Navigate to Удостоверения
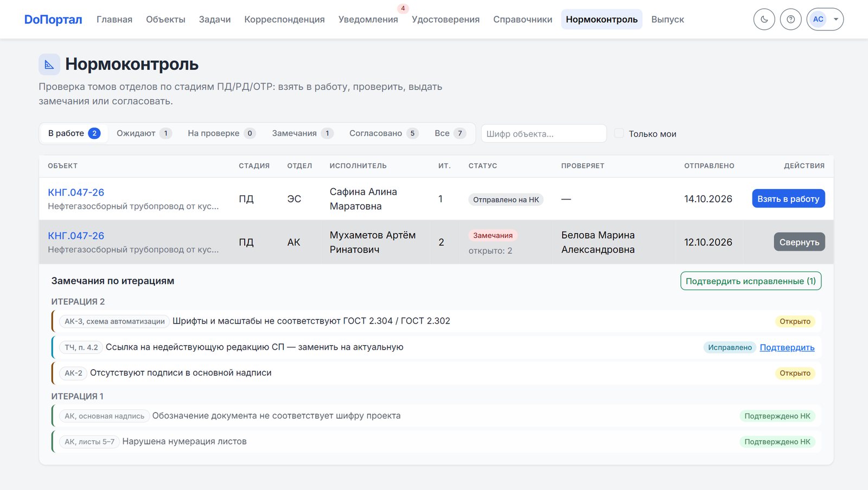868x490 pixels. (x=445, y=20)
